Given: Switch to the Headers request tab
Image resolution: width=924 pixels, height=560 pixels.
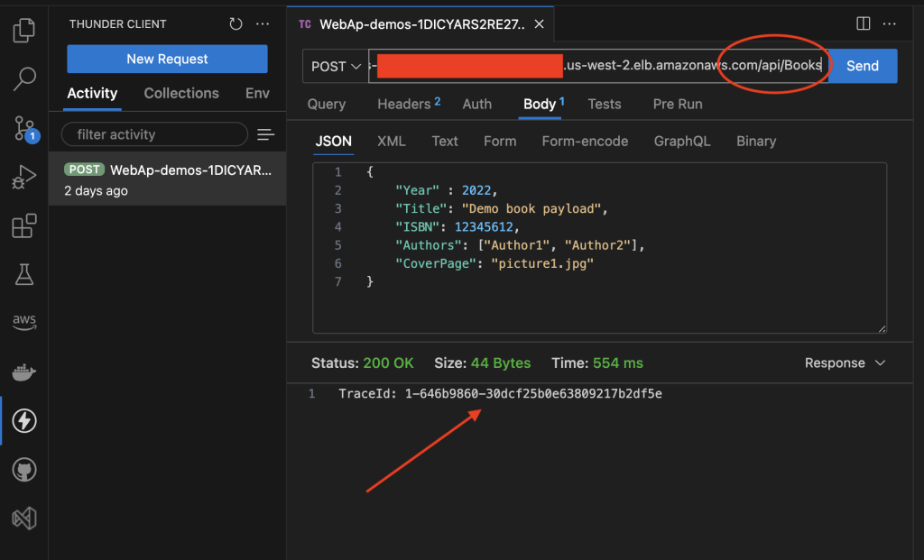Looking at the screenshot, I should (402, 104).
